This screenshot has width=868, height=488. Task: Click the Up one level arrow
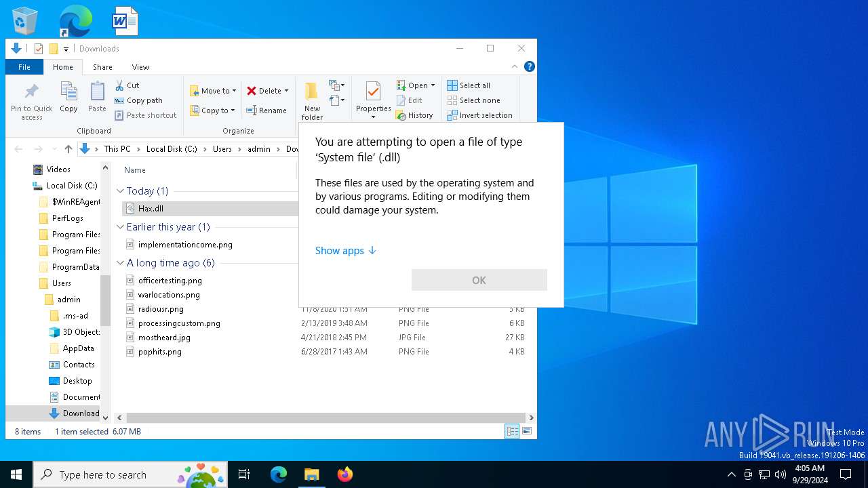pyautogui.click(x=68, y=149)
